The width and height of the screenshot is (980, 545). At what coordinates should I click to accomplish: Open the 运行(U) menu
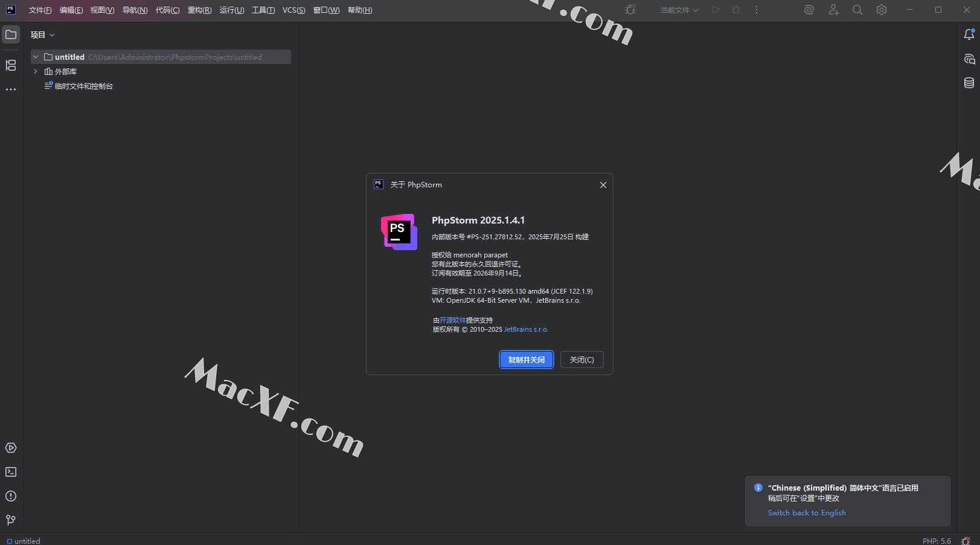232,10
